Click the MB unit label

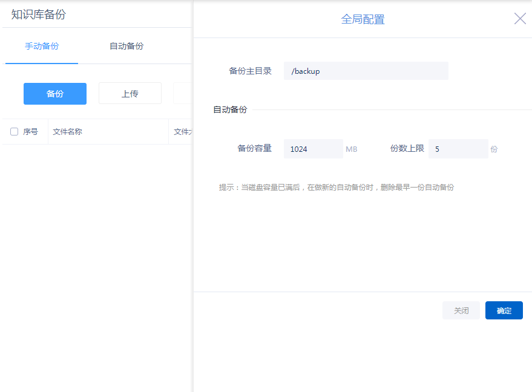coord(352,149)
